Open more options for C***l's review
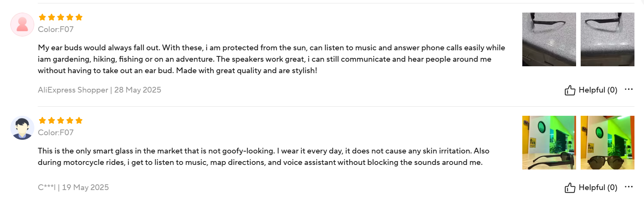 point(628,187)
